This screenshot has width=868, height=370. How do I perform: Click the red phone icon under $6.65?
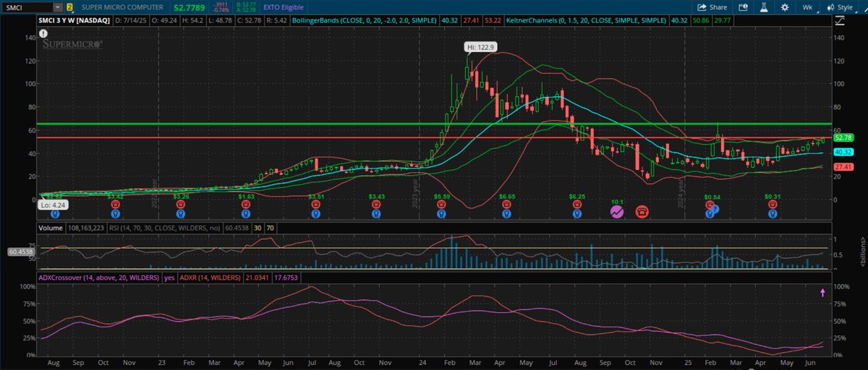pyautogui.click(x=507, y=205)
